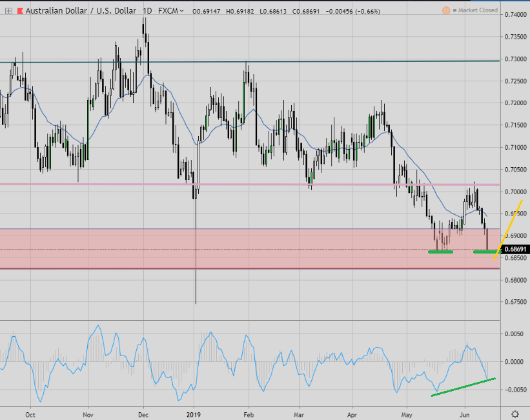Select the teal horizontal line at 0.73000
The height and width of the screenshot is (420, 530).
click(x=250, y=61)
